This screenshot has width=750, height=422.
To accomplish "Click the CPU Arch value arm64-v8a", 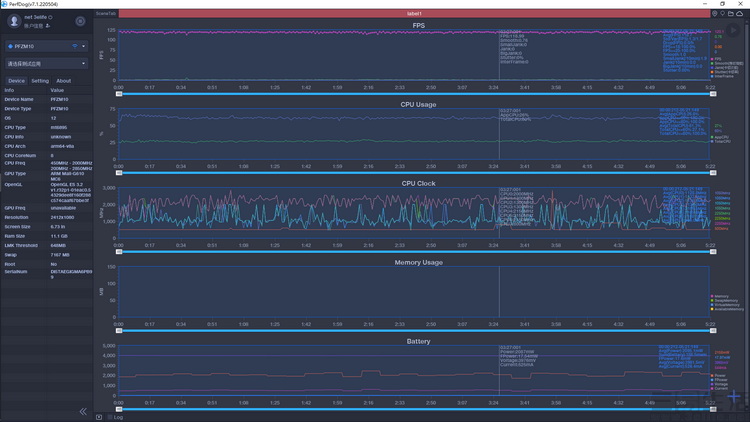I will coord(62,146).
